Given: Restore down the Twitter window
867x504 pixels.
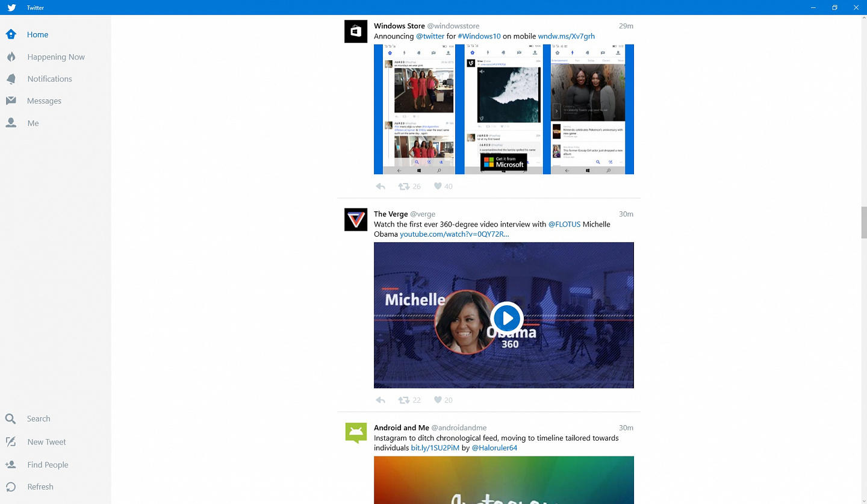Looking at the screenshot, I should pyautogui.click(x=834, y=8).
